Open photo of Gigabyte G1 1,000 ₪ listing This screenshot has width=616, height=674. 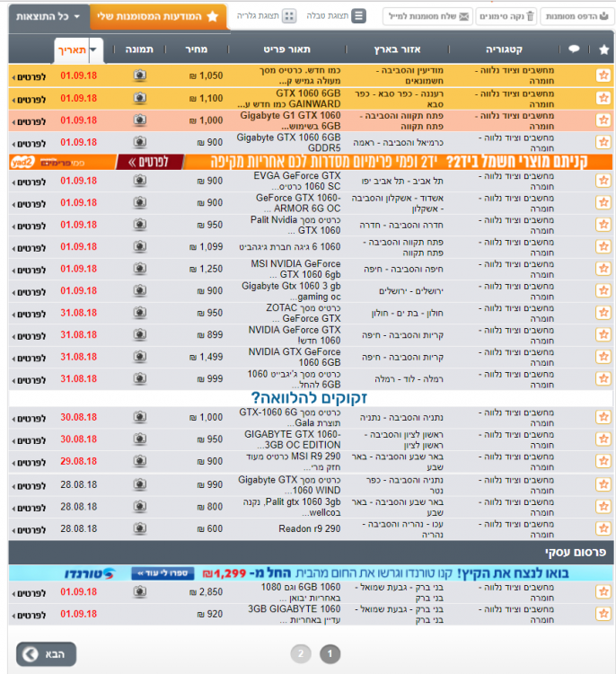(x=139, y=120)
